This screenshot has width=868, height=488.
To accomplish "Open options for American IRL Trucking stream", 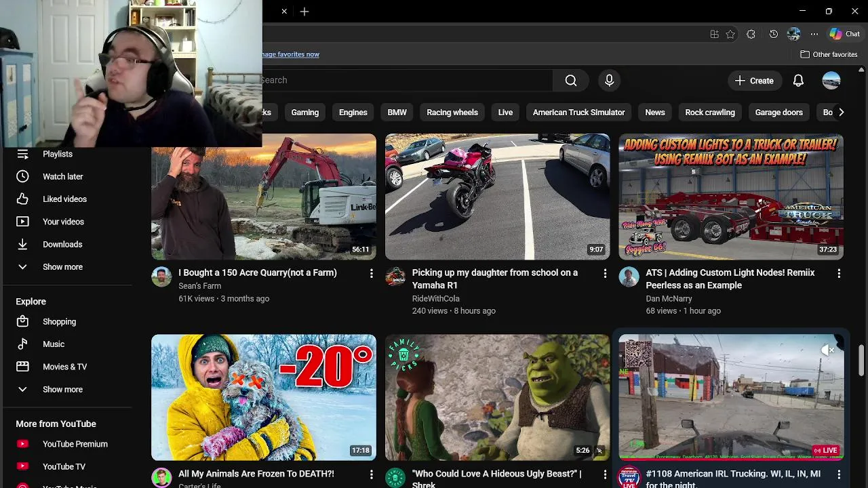I will [x=839, y=474].
